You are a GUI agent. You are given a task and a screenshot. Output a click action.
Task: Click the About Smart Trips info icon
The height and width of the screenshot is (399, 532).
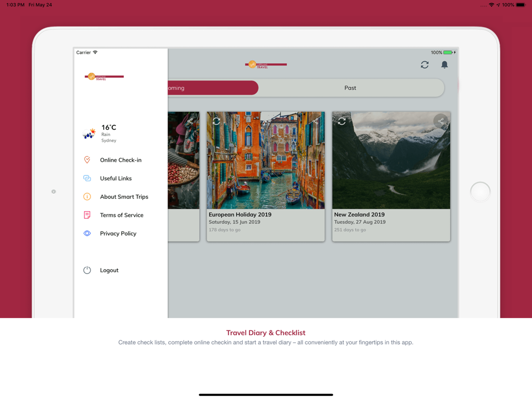[x=87, y=196]
